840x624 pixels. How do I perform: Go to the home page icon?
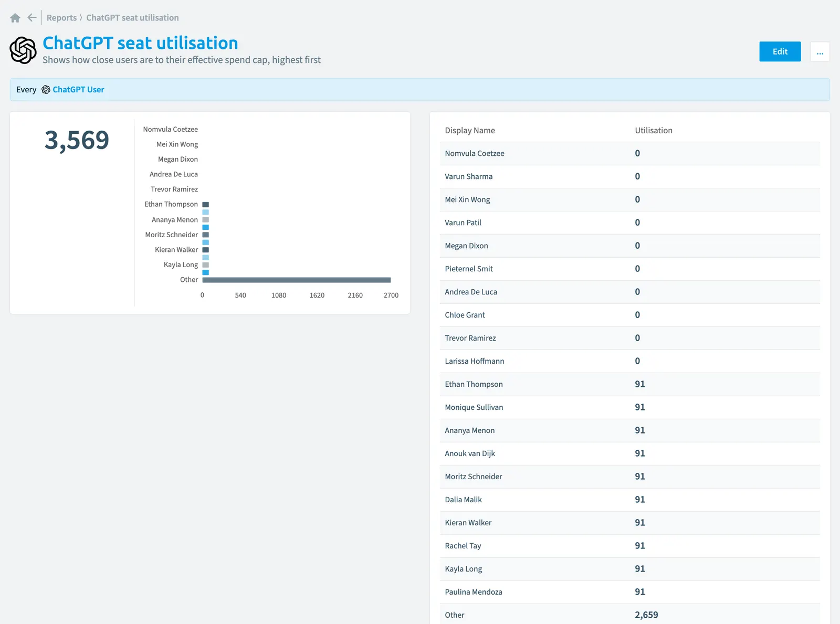pos(15,18)
